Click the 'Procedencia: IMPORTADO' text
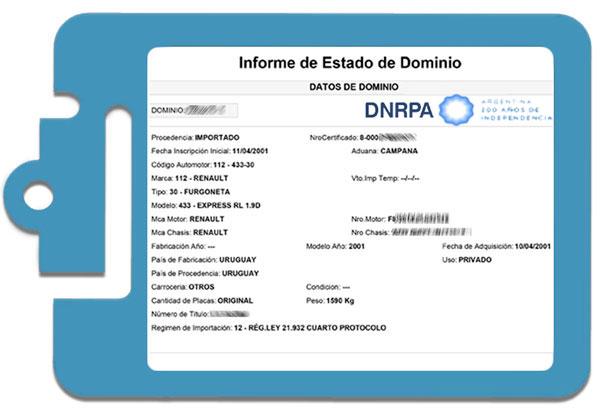600x417 pixels. click(x=195, y=137)
